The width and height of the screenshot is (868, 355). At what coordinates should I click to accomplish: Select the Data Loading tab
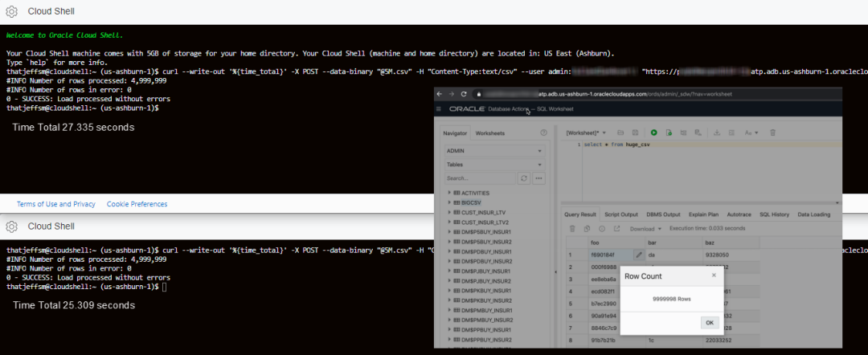(x=813, y=214)
